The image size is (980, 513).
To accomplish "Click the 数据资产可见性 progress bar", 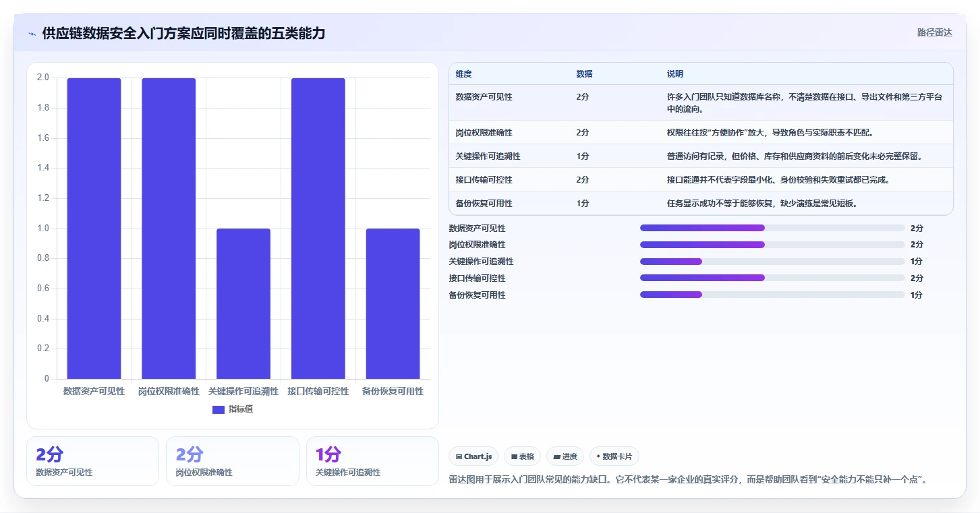I will [x=772, y=228].
